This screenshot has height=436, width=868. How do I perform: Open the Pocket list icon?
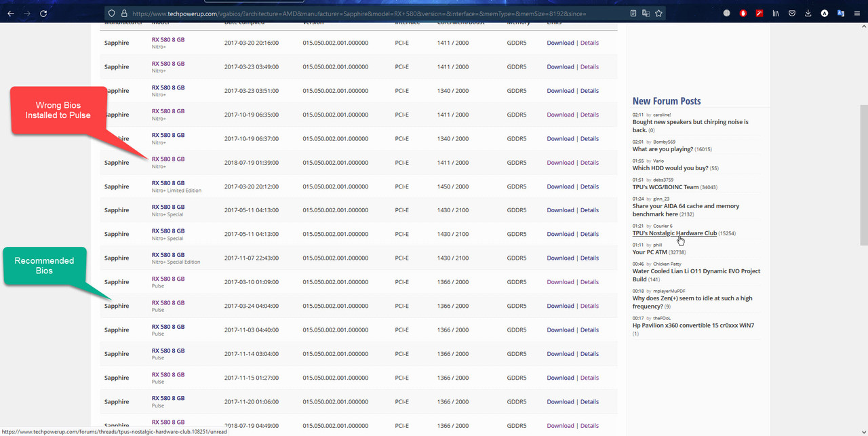click(792, 13)
